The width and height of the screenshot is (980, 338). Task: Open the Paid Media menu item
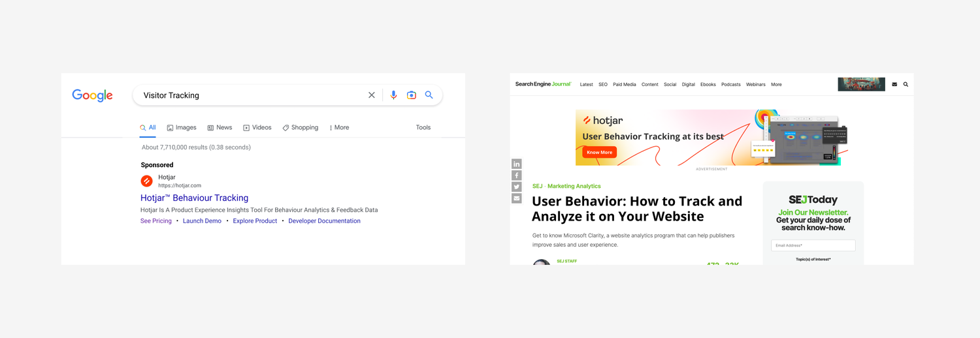coord(625,85)
